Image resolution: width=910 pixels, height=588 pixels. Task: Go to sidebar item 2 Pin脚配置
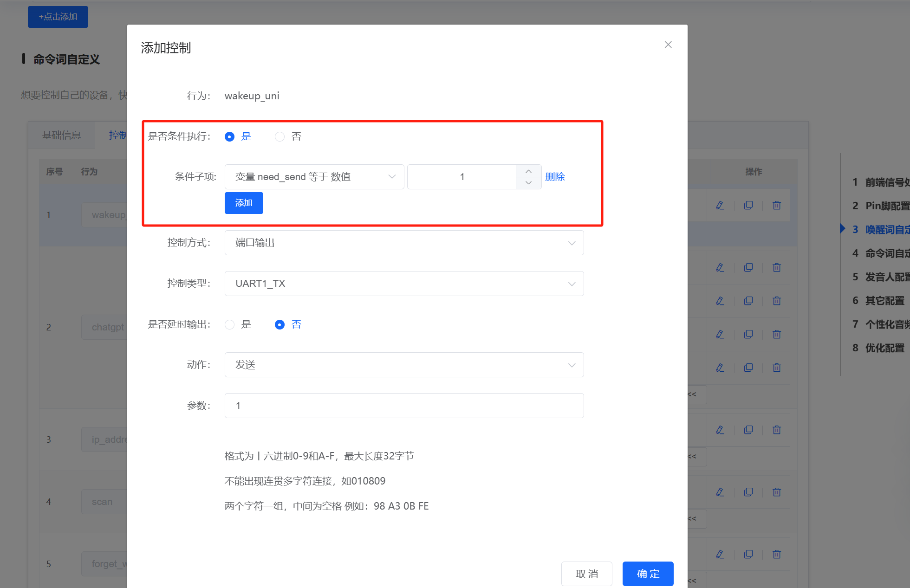click(880, 206)
